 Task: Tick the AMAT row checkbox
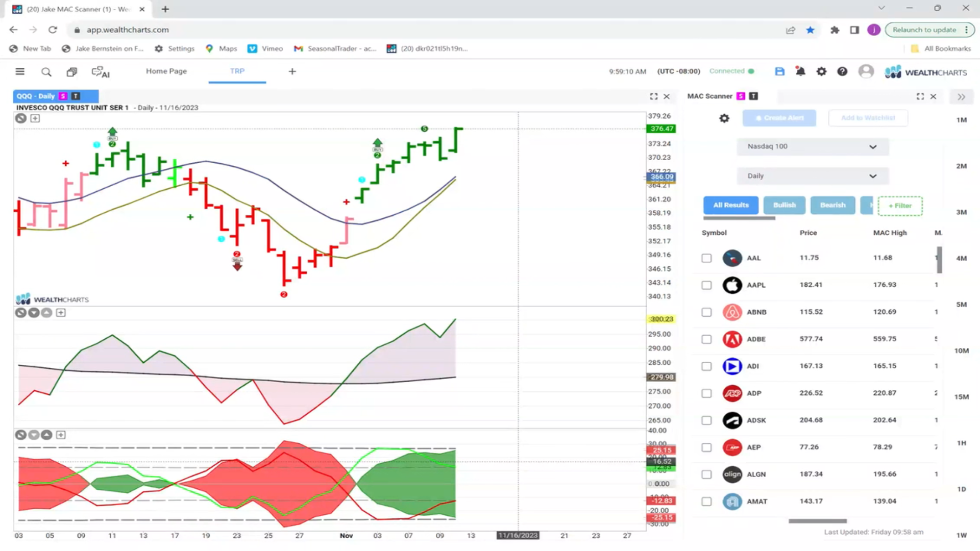pyautogui.click(x=706, y=502)
